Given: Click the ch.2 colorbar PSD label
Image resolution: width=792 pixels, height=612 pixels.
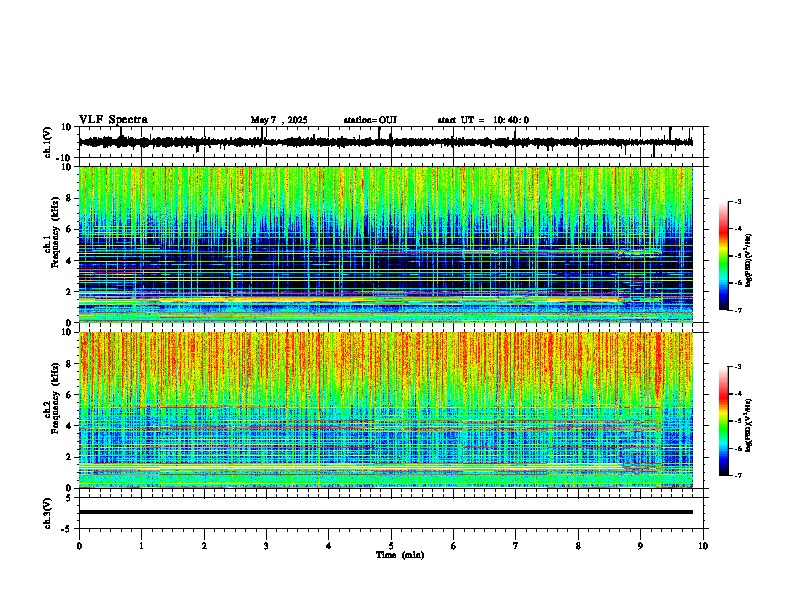Looking at the screenshot, I should pyautogui.click(x=749, y=425).
